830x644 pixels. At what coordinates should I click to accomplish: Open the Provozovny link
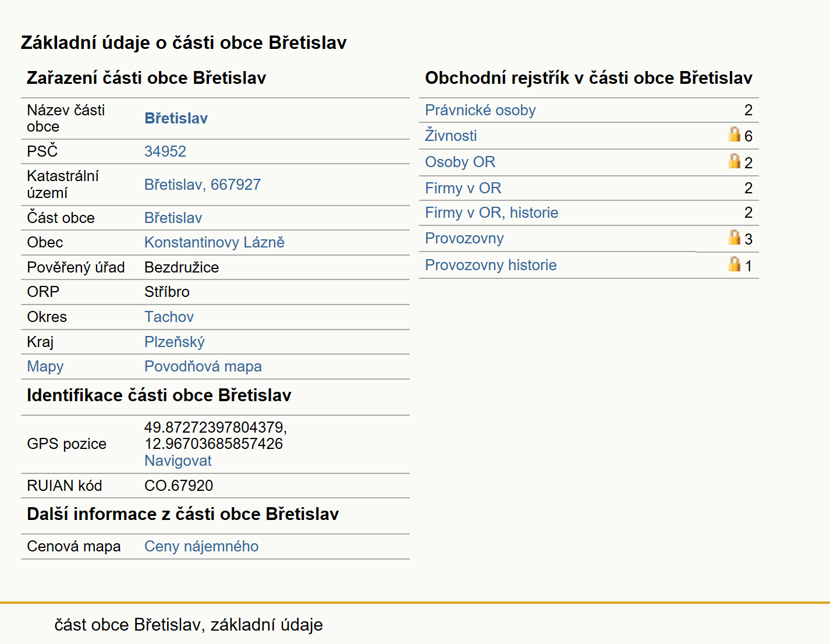(x=464, y=238)
